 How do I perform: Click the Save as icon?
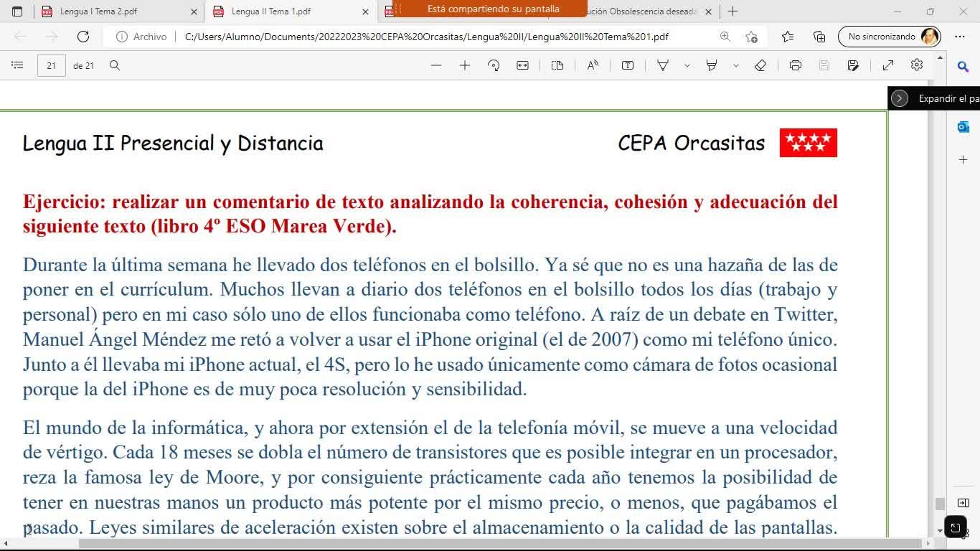(x=853, y=65)
